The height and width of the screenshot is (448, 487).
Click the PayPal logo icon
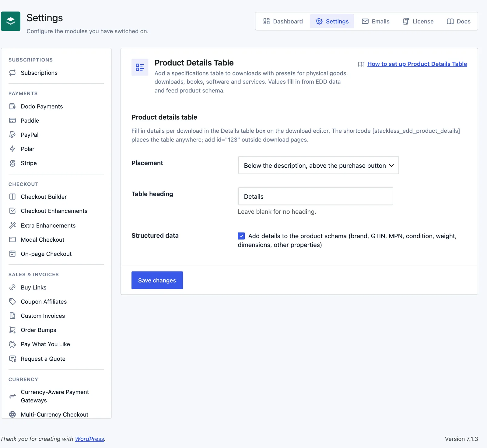point(12,135)
